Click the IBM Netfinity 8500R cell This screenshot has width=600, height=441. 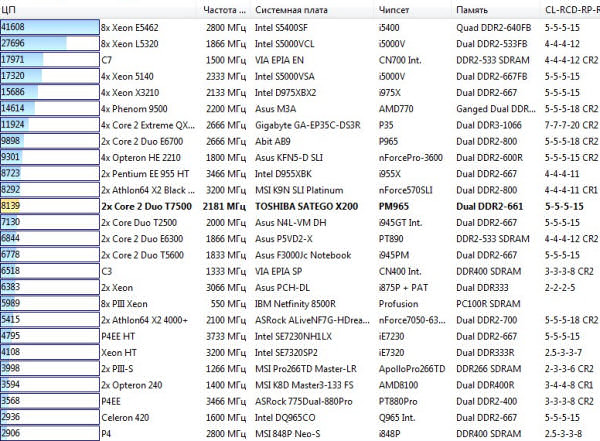coord(295,304)
